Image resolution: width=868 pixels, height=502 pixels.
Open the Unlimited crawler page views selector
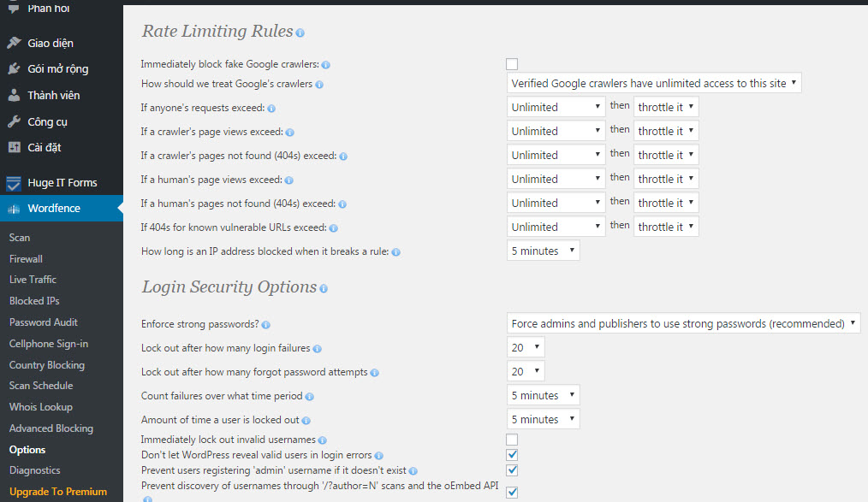[555, 130]
